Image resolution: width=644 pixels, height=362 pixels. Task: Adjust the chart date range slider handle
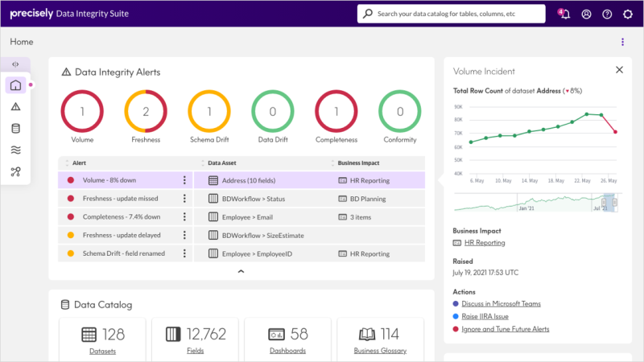(604, 203)
